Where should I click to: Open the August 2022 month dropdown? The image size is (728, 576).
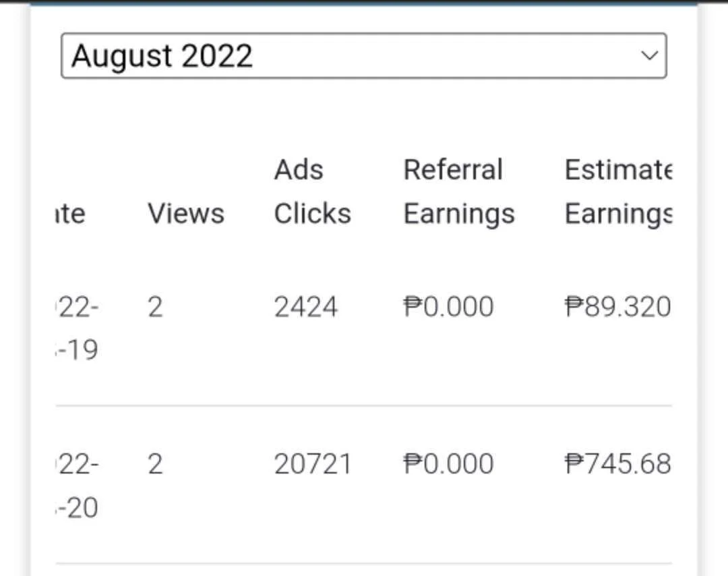click(x=364, y=56)
